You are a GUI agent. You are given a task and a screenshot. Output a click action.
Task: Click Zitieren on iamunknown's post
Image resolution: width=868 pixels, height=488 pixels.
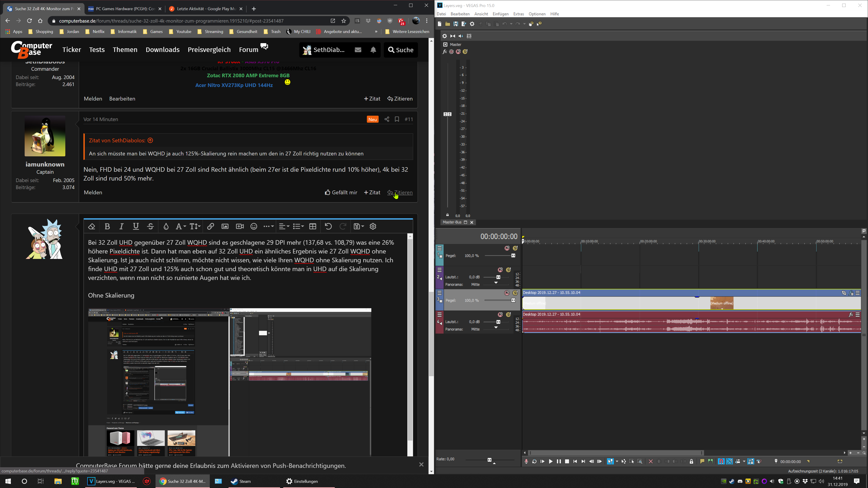[x=400, y=193]
